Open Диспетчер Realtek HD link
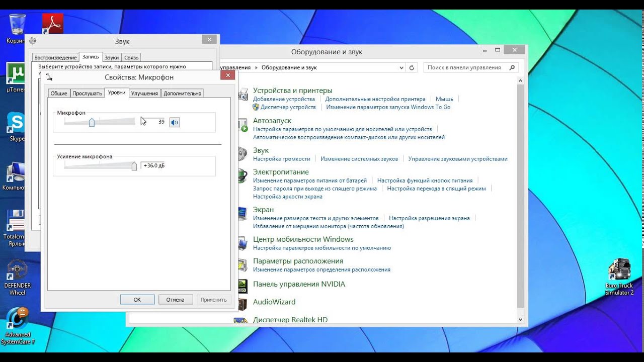 [290, 320]
